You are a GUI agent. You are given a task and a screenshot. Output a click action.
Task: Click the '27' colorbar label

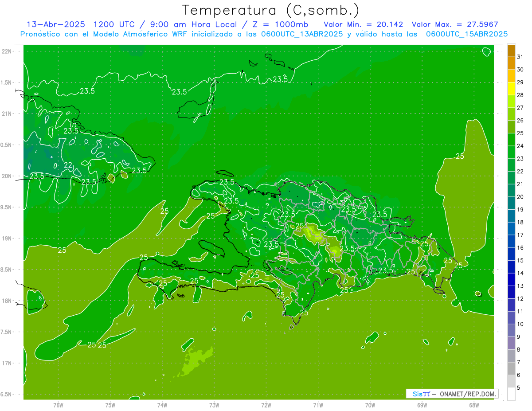[x=520, y=108]
